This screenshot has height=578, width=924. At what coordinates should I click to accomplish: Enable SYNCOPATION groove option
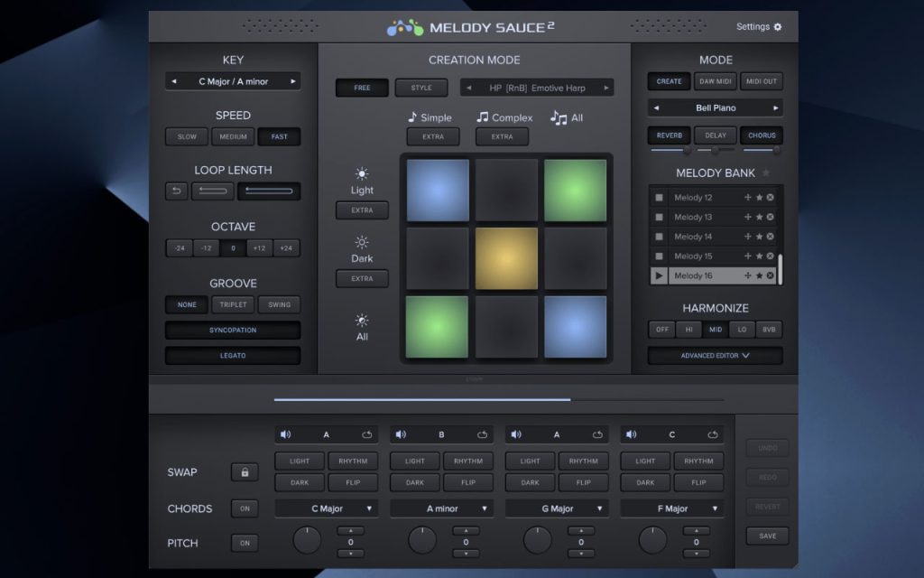tap(233, 331)
